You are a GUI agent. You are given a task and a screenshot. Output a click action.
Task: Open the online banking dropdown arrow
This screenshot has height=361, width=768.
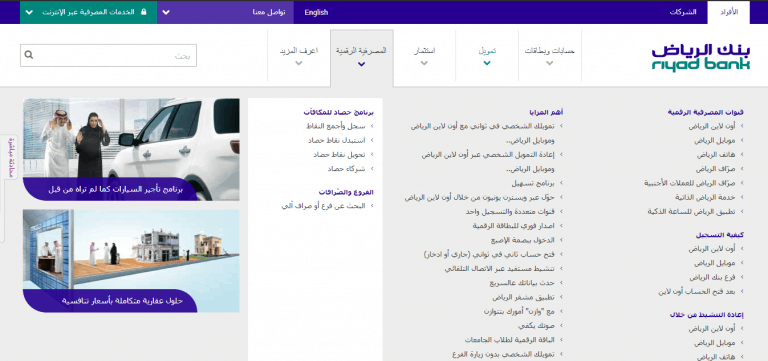pyautogui.click(x=29, y=12)
